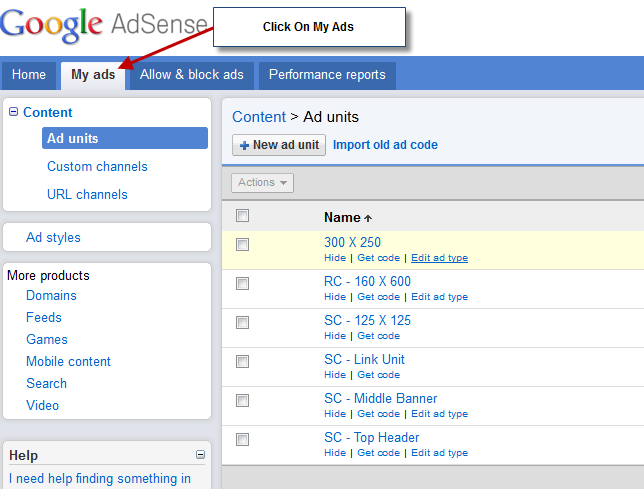Get code for SC - Link Unit
Image resolution: width=644 pixels, height=489 pixels.
378,375
